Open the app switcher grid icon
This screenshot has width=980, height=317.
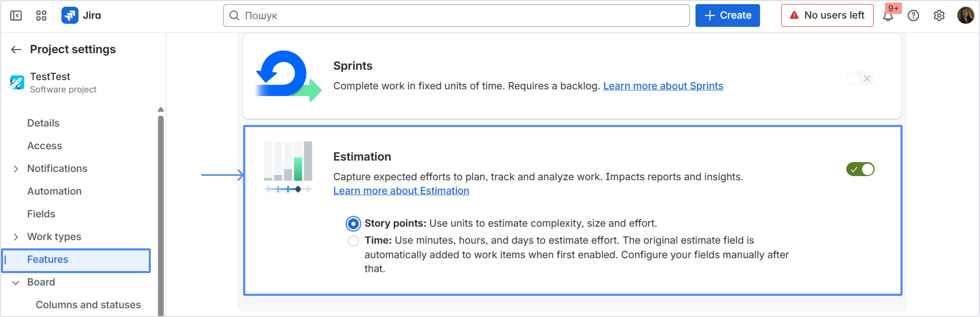click(41, 15)
